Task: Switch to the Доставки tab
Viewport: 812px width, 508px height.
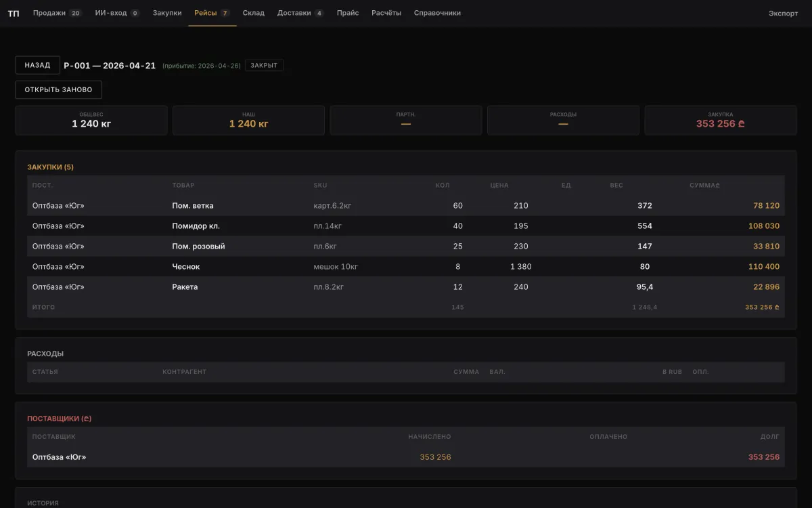Action: pyautogui.click(x=300, y=13)
